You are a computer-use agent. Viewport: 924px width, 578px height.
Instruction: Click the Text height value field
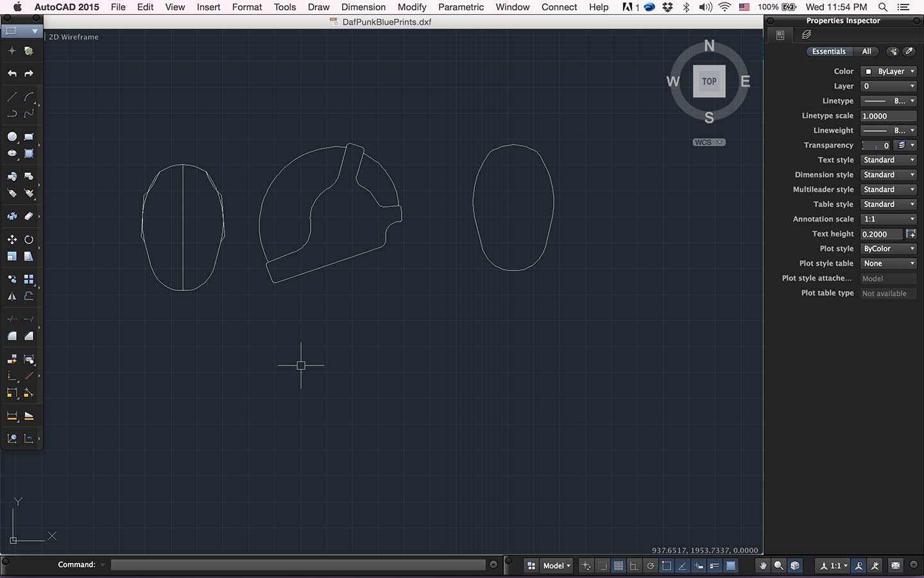(x=881, y=234)
